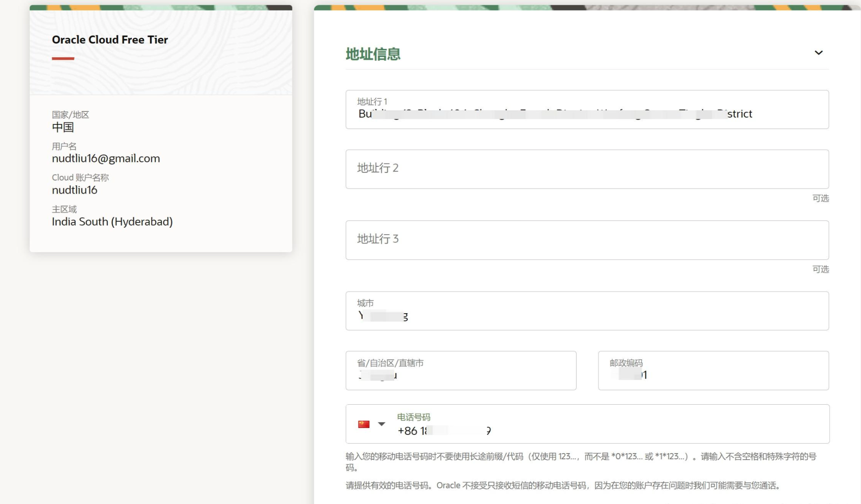Click the Oracle Cloud Free Tier title
861x504 pixels.
coord(110,40)
